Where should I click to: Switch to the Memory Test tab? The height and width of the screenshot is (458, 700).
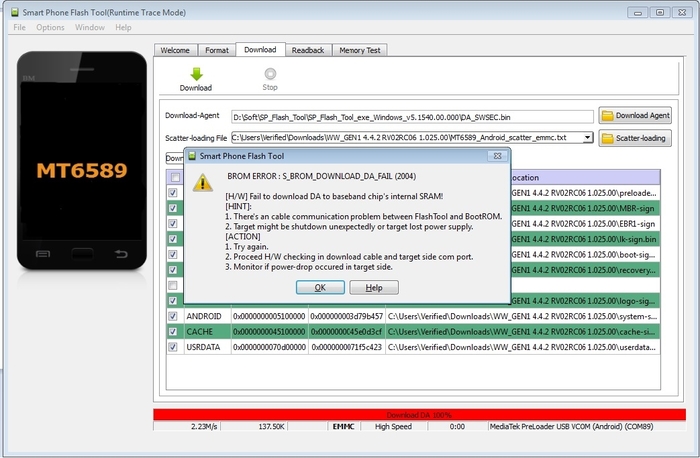(x=359, y=50)
